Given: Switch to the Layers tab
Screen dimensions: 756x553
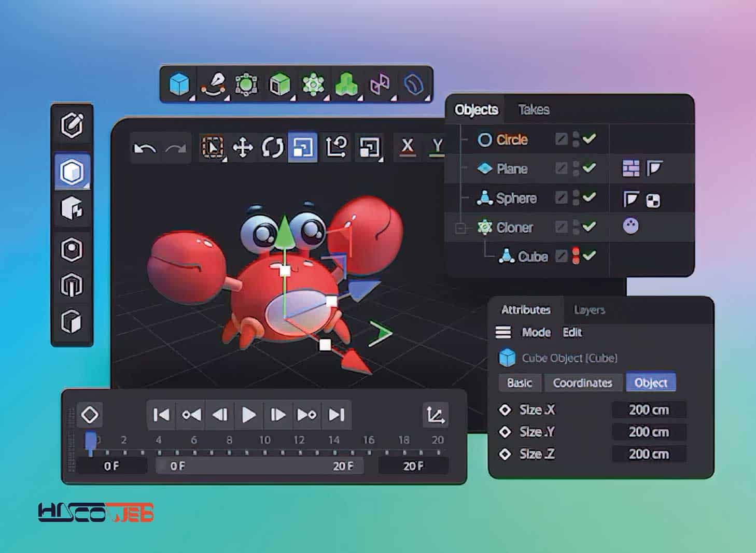Looking at the screenshot, I should coord(590,310).
